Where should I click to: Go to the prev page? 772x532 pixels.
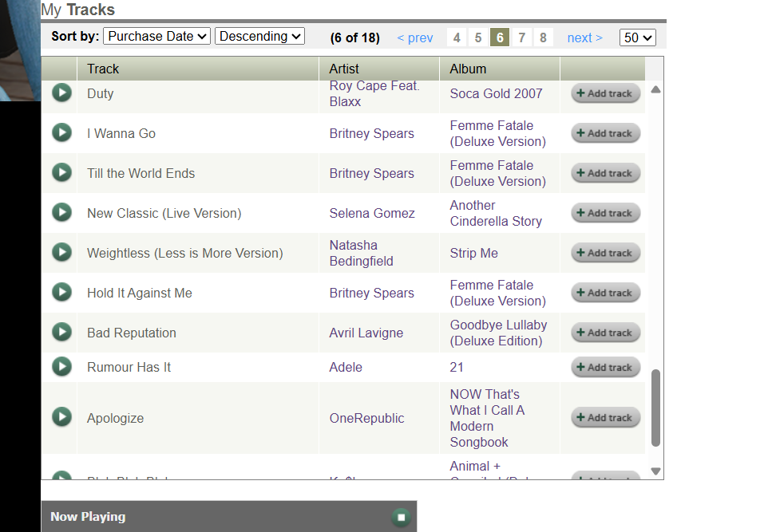(414, 37)
